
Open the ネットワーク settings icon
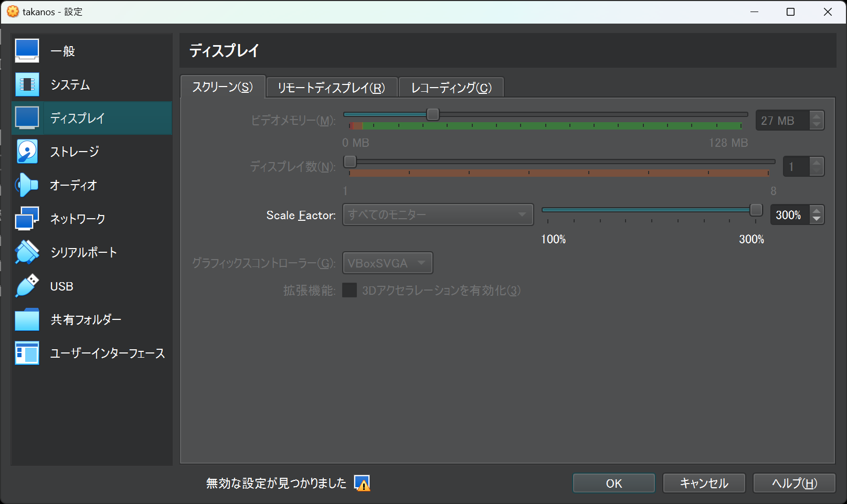pos(27,218)
